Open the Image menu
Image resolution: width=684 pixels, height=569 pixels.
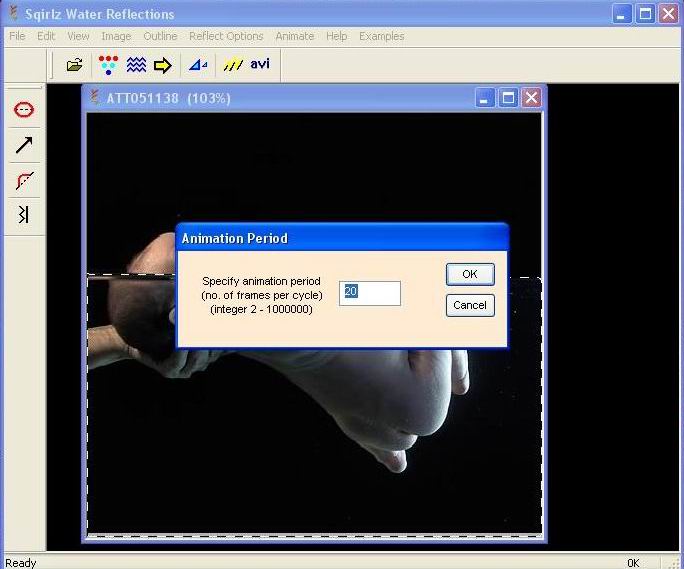coord(116,36)
